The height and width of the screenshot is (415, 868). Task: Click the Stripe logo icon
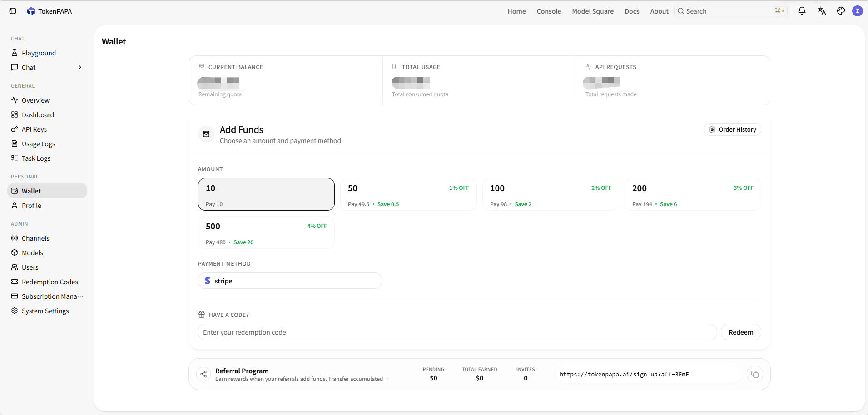(x=208, y=281)
